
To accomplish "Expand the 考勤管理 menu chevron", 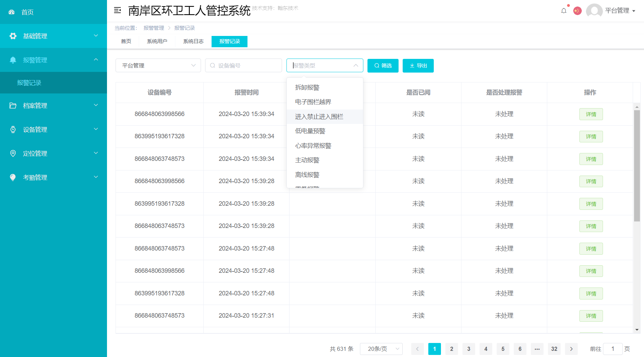I will (x=96, y=177).
